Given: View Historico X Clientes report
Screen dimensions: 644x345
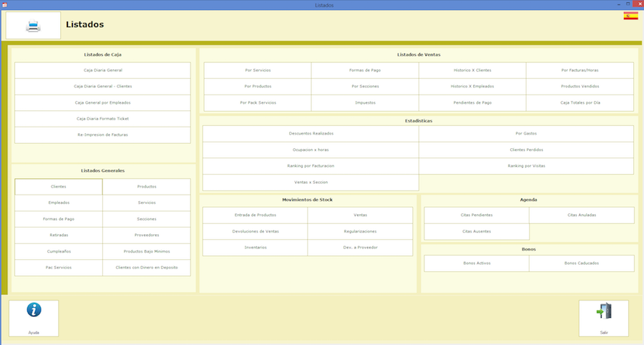Looking at the screenshot, I should [472, 70].
